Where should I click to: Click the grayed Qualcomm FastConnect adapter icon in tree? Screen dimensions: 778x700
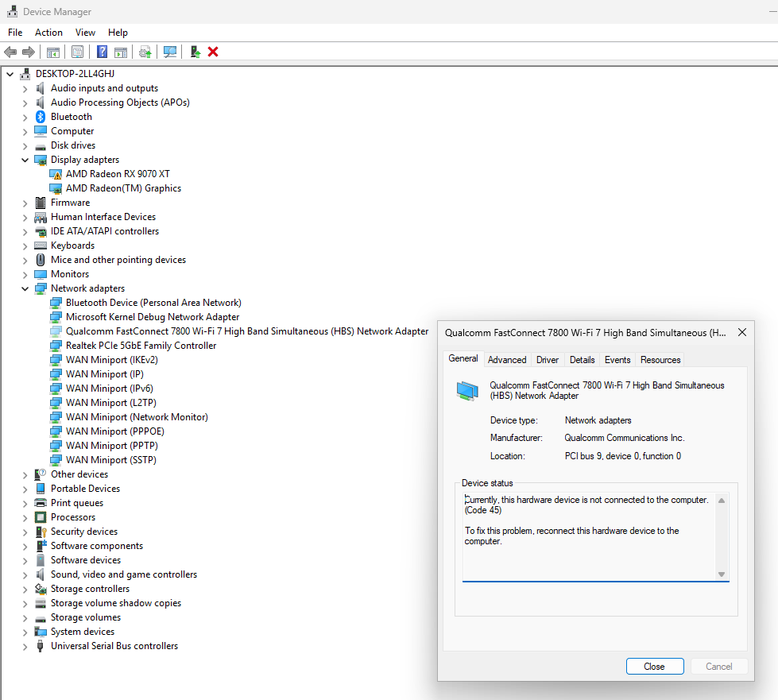pos(56,331)
